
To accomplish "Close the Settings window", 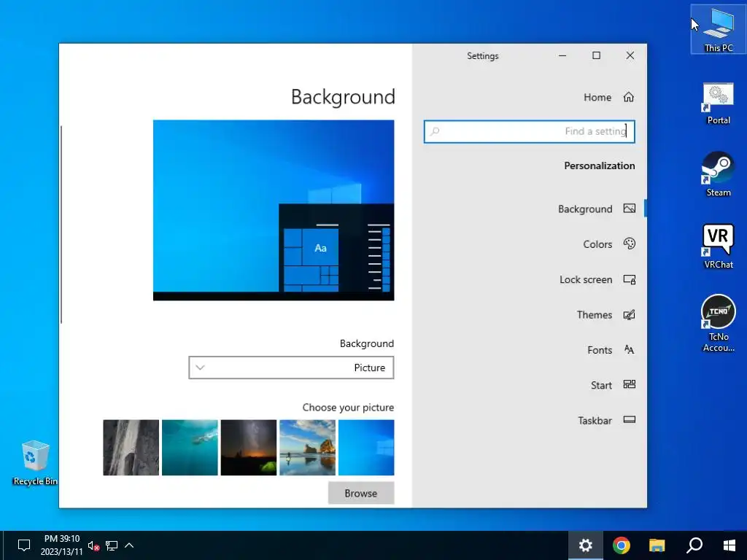I will click(630, 55).
